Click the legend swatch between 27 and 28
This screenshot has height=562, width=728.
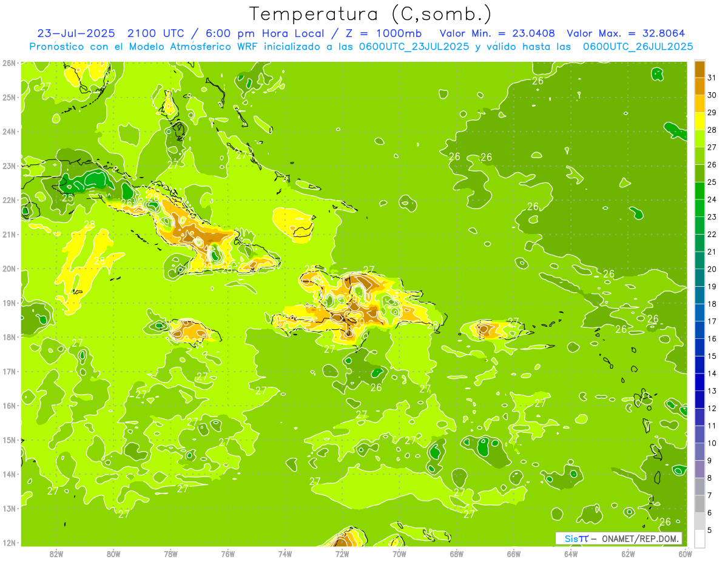tap(699, 138)
